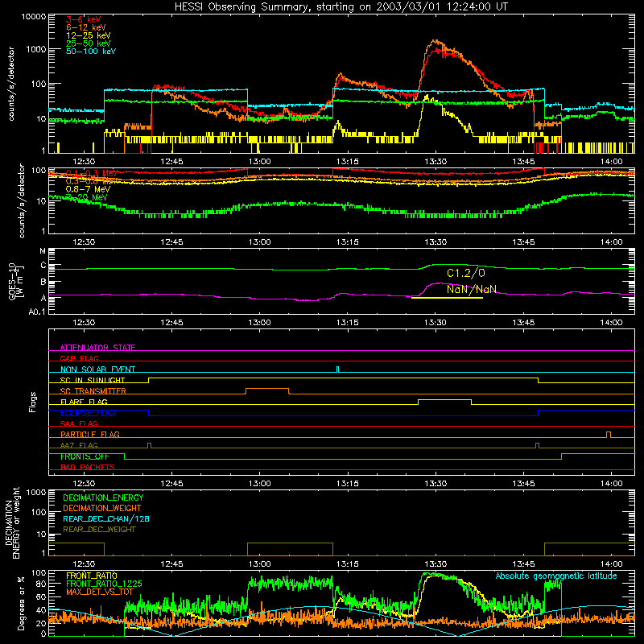
Task: Click the 13:00 time label under decimation panel
Action: (x=259, y=564)
